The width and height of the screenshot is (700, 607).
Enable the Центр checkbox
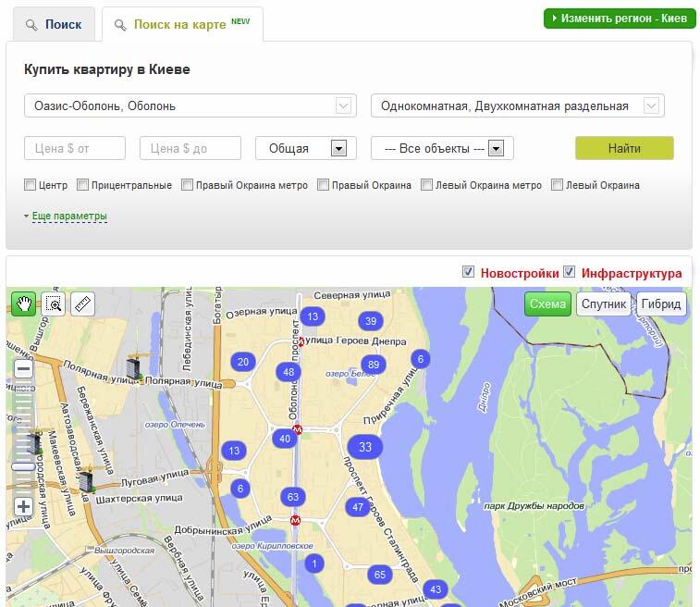31,185
